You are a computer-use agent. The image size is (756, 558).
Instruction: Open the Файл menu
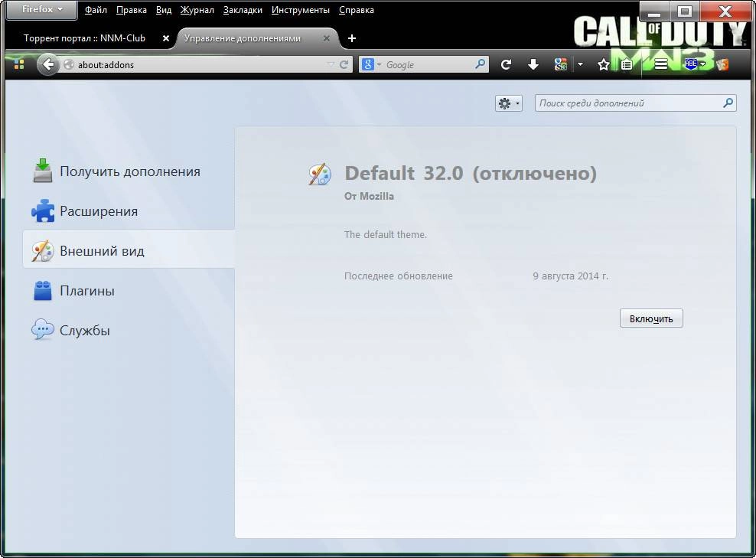point(96,10)
